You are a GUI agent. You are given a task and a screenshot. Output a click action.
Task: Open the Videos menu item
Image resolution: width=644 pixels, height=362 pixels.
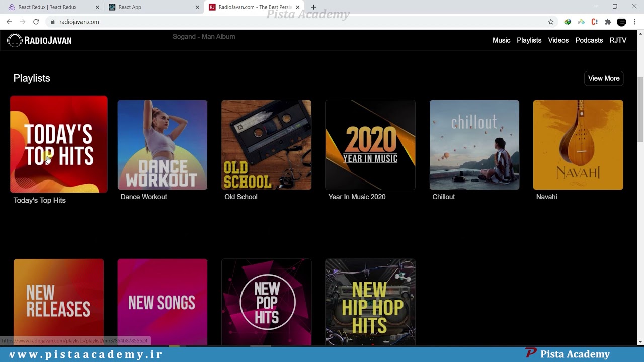[x=558, y=40]
